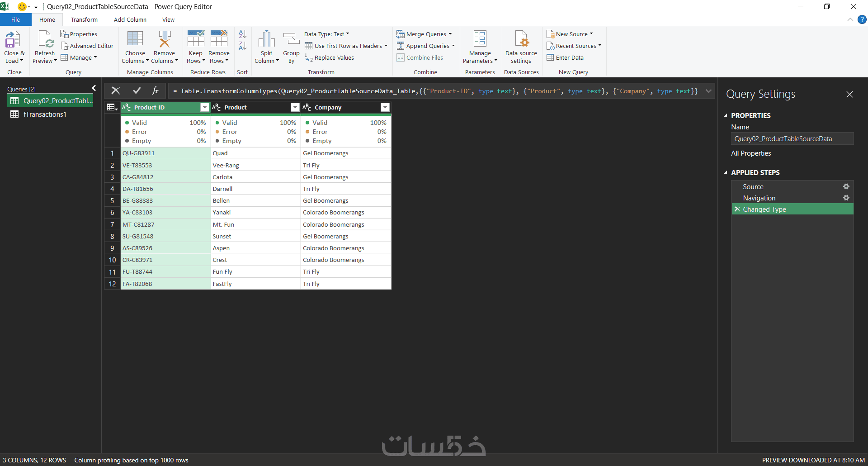Click the Close & Load icon
The height and width of the screenshot is (466, 868).
click(13, 39)
